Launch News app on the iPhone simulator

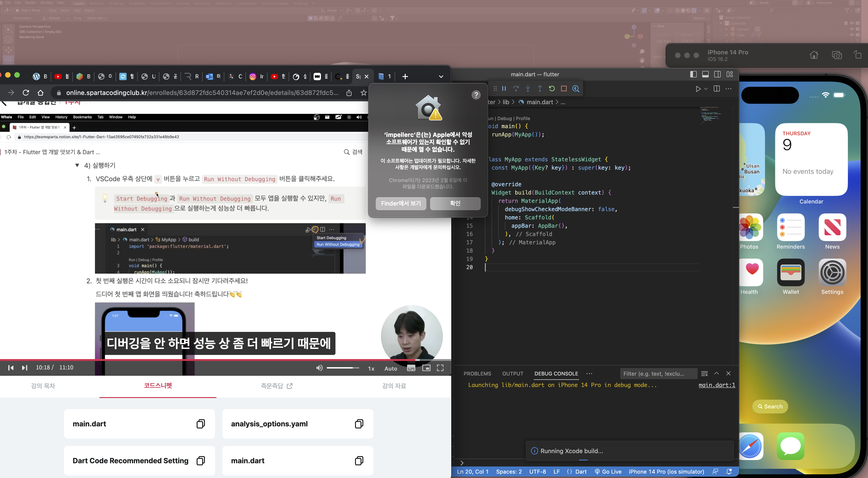coord(832,227)
